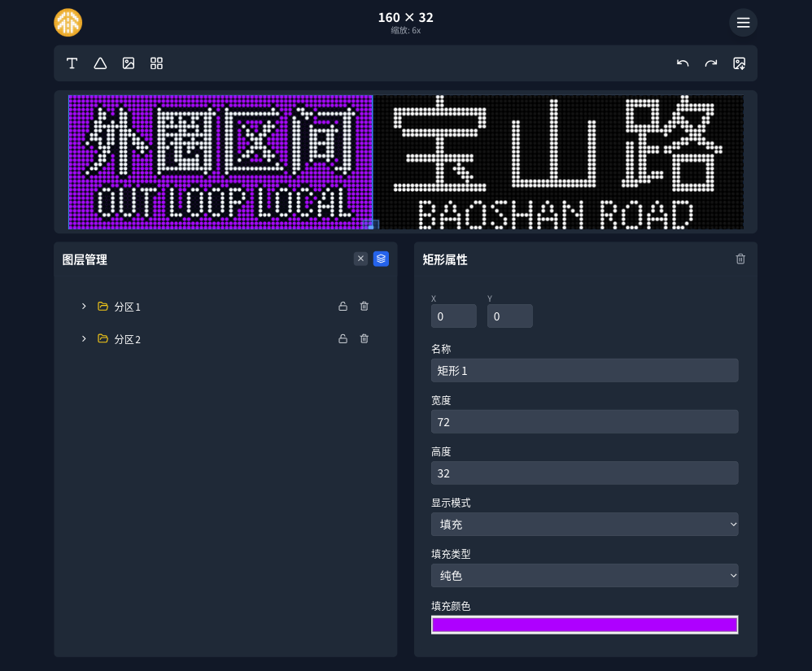
Task: Select the Triangle shape tool
Action: pos(100,63)
